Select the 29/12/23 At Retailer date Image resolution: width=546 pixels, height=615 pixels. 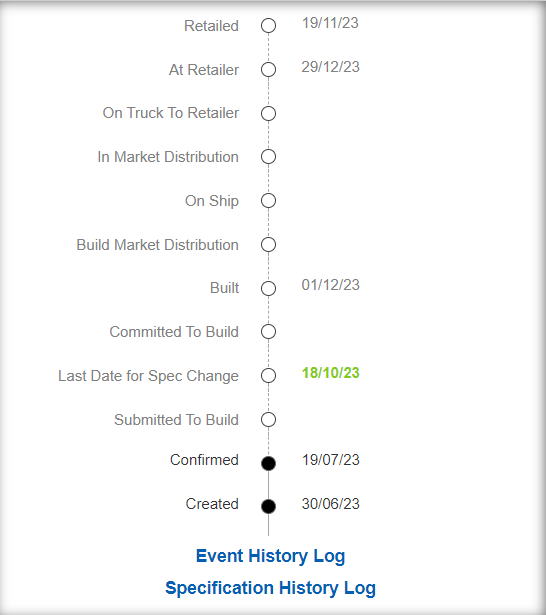point(330,67)
